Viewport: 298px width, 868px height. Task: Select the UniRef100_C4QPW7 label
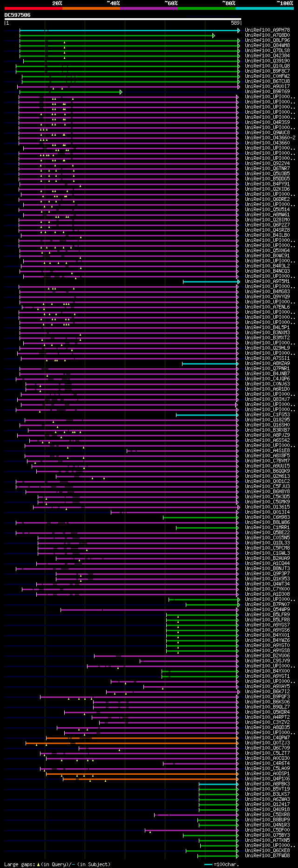[267, 737]
